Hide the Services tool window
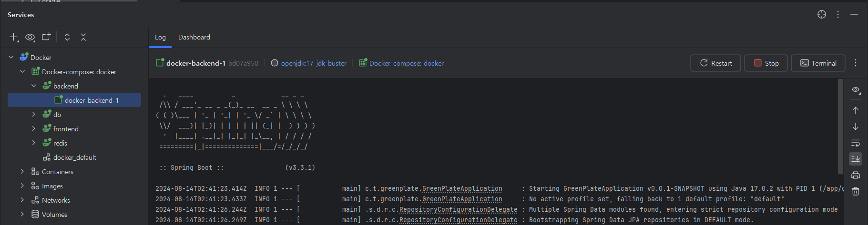This screenshot has height=225, width=868. (x=854, y=14)
